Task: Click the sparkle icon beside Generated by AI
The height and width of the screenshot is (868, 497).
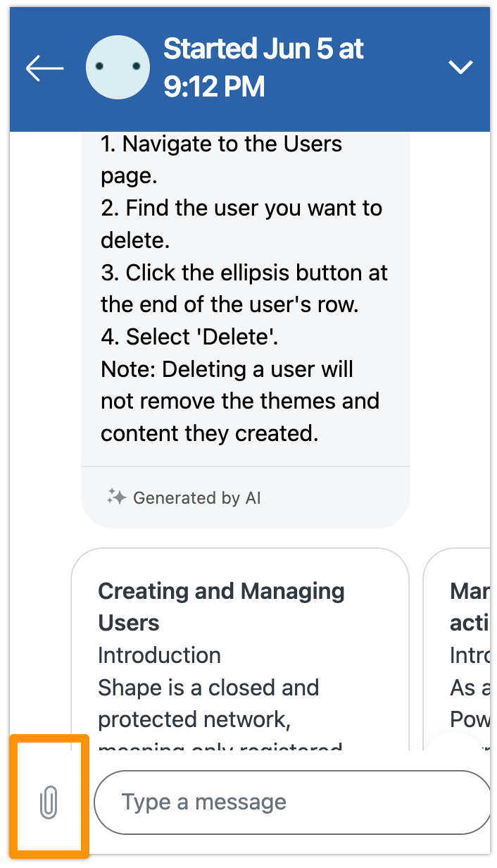Action: (116, 497)
